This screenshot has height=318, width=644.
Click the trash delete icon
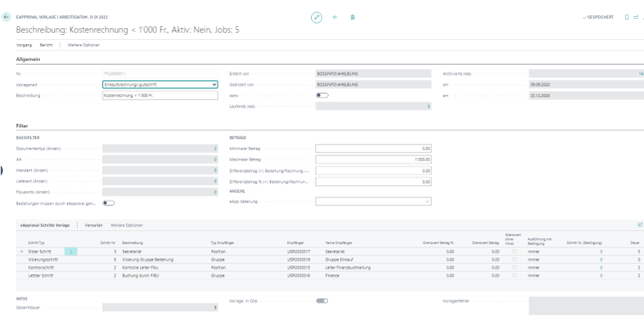pyautogui.click(x=353, y=17)
